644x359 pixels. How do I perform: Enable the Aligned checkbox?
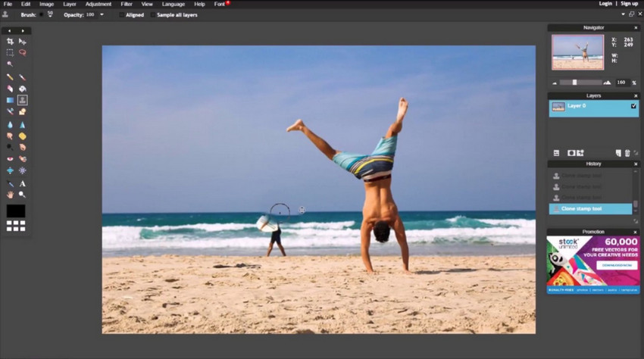pyautogui.click(x=122, y=14)
